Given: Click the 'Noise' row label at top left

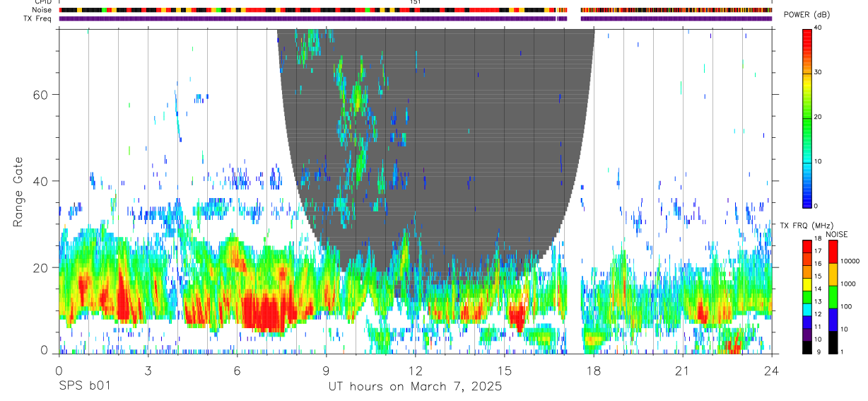Looking at the screenshot, I should click(42, 11).
